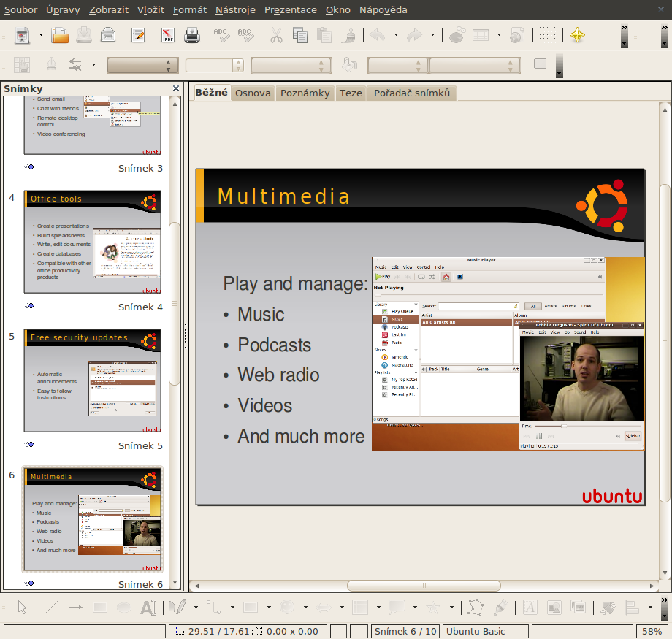The width and height of the screenshot is (672, 639).
Task: Insert picture From File icon
Action: tap(554, 608)
